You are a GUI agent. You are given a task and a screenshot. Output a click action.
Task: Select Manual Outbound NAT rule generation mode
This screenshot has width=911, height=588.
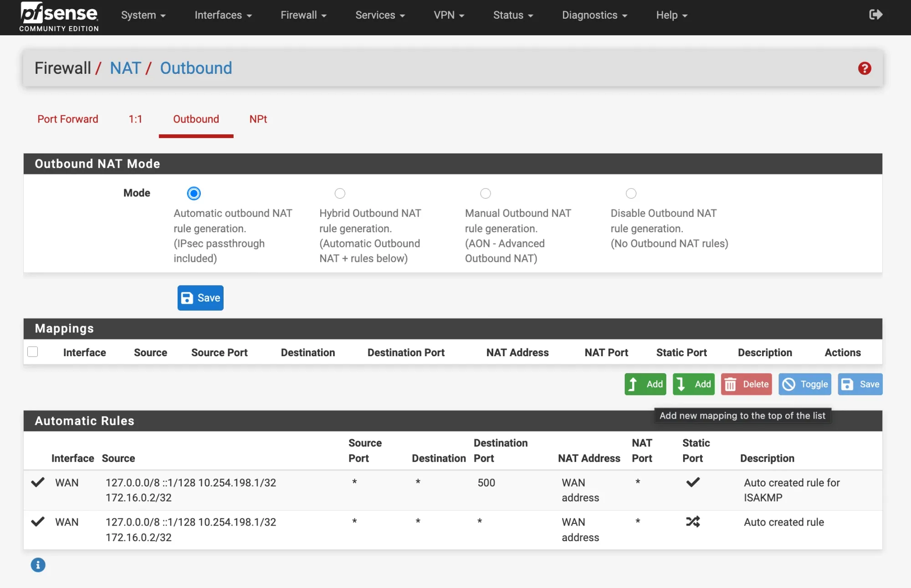click(486, 193)
